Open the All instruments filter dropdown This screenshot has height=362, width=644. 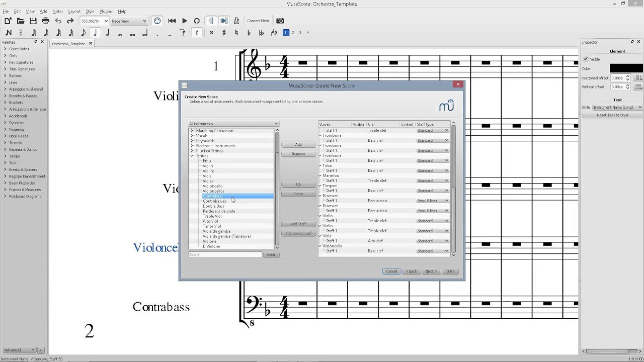(x=233, y=124)
